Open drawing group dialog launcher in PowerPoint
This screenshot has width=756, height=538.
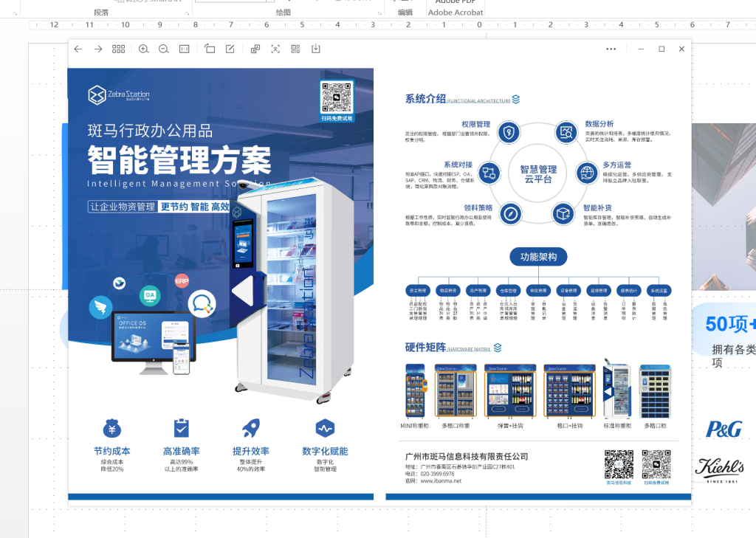tap(379, 13)
